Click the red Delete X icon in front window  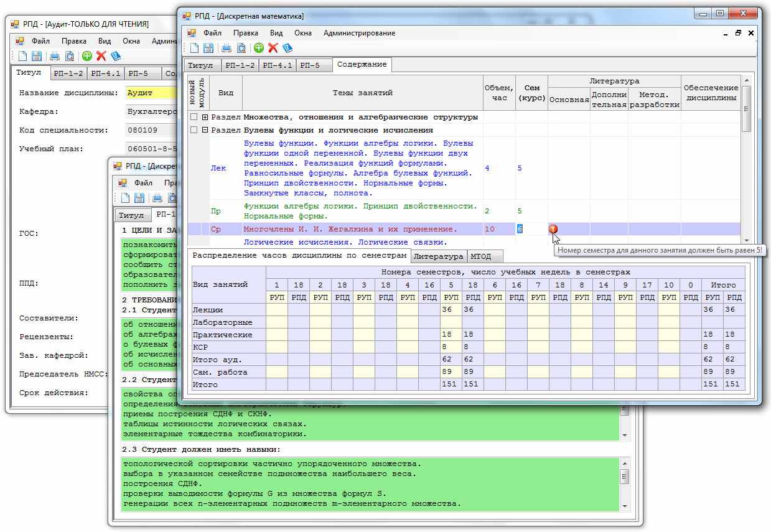273,48
